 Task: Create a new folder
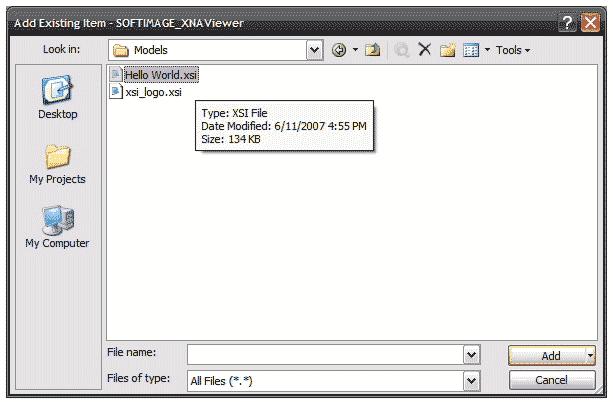447,50
